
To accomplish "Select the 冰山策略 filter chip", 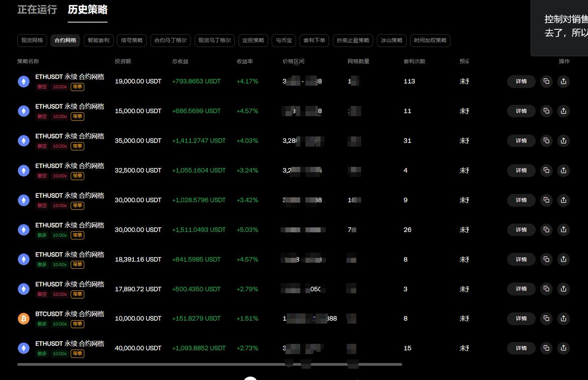I will tap(392, 41).
